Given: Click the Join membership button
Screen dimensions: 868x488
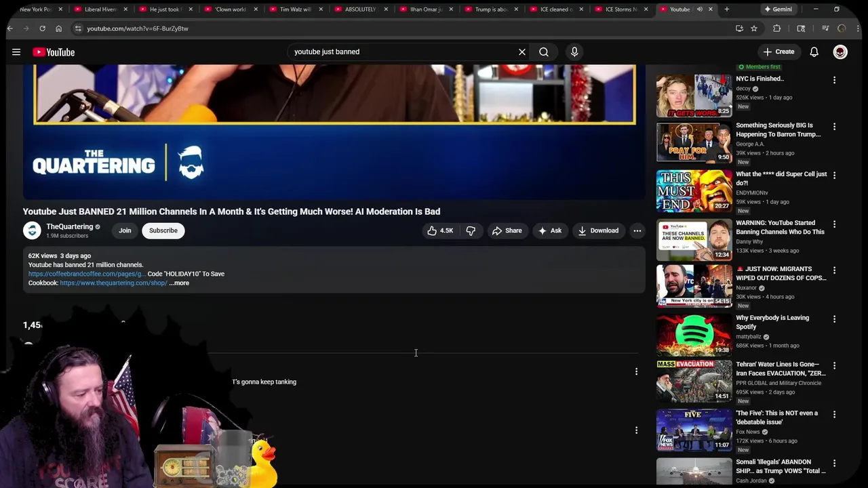Looking at the screenshot, I should (x=125, y=230).
